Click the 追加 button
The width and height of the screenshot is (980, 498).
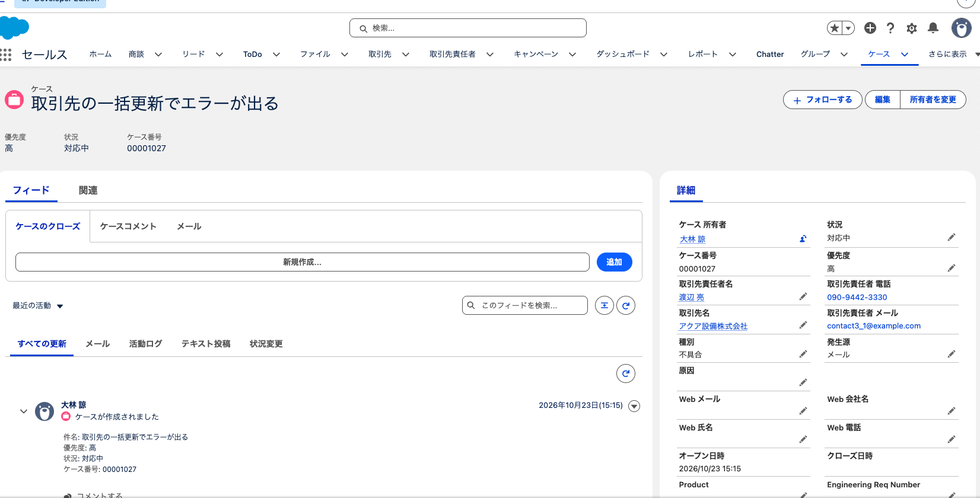[615, 262]
